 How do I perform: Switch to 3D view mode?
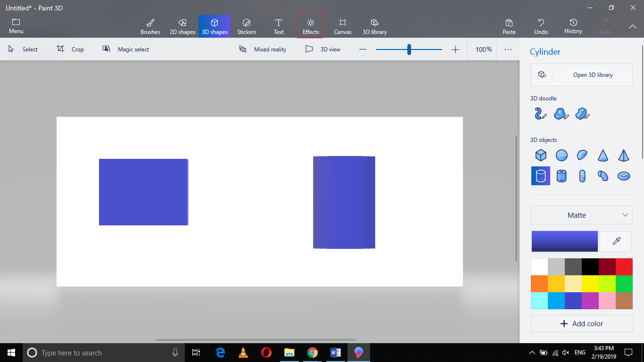tap(323, 49)
